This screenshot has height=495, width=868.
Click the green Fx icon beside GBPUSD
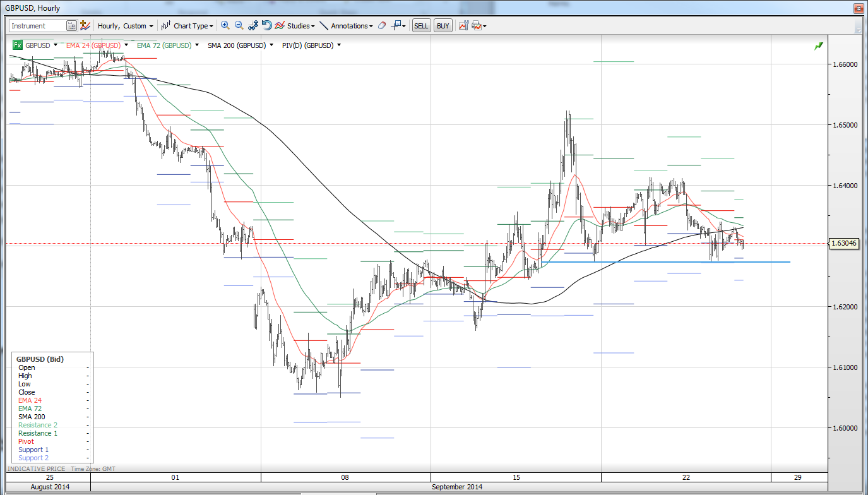18,45
